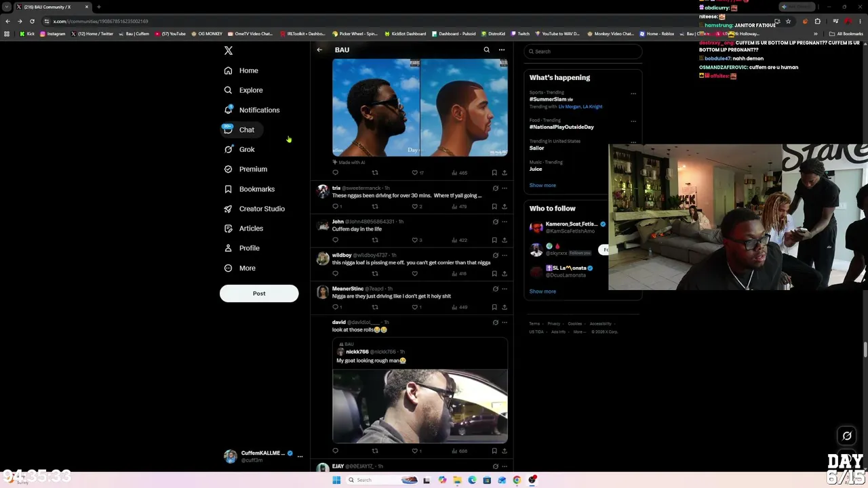
Task: Share david's 'look at those rolls' post
Action: (x=504, y=451)
